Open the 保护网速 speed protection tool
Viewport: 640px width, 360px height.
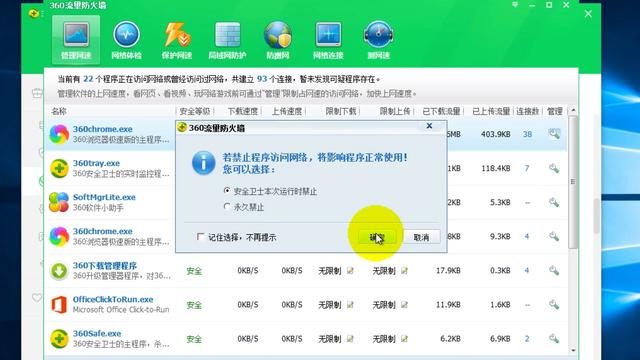tap(177, 40)
